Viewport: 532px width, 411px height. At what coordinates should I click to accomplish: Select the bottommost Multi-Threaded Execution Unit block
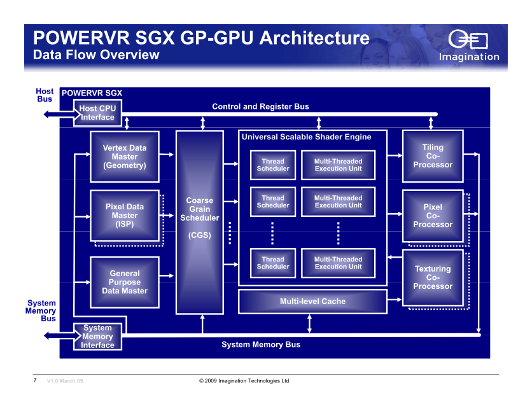click(339, 263)
